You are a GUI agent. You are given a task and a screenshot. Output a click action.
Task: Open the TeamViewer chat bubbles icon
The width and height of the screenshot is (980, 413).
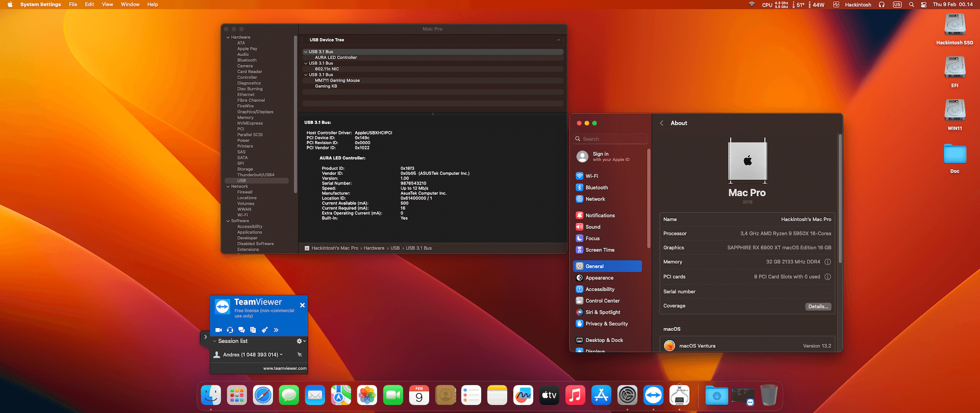tap(241, 330)
